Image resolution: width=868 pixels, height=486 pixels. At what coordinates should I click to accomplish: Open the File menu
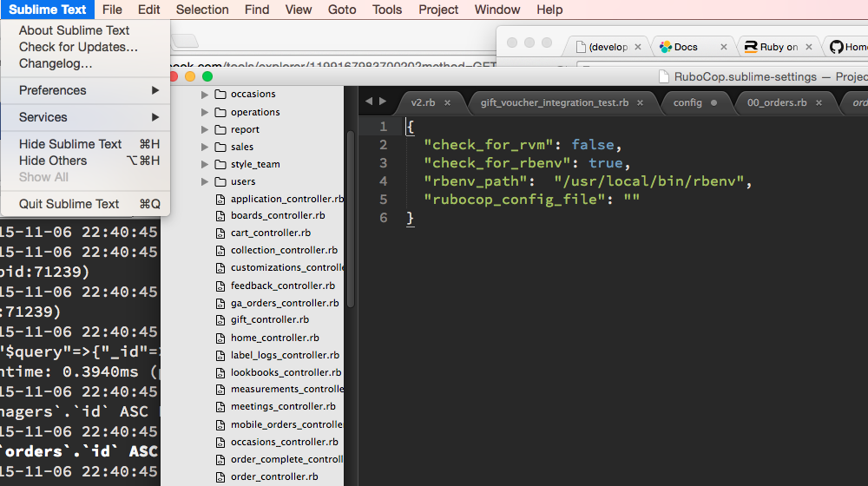[112, 10]
